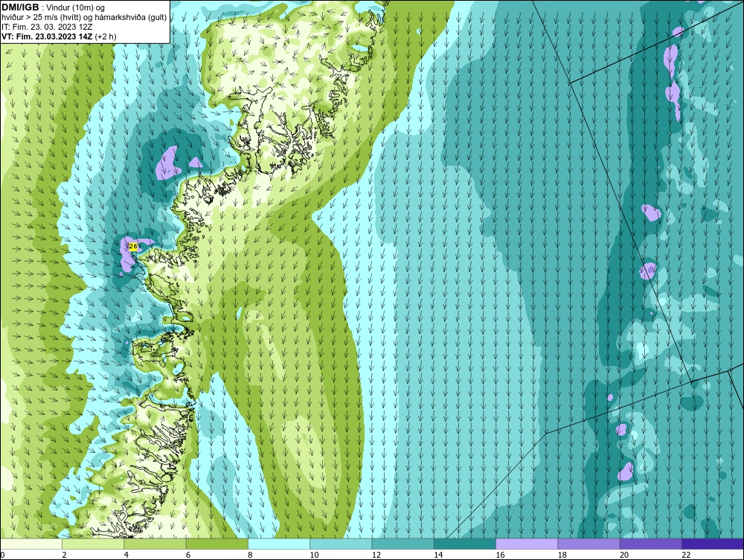Click the scale number 14
The height and width of the screenshot is (560, 744).
pos(438,556)
